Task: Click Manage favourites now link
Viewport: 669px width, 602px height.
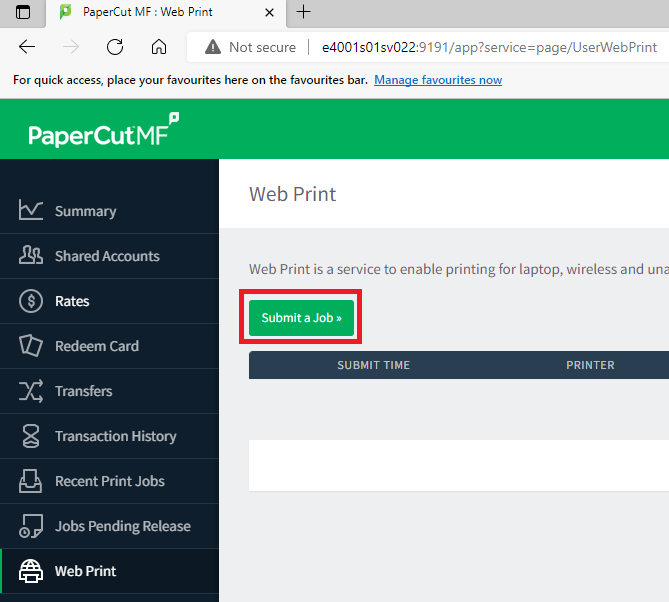Action: coord(438,80)
